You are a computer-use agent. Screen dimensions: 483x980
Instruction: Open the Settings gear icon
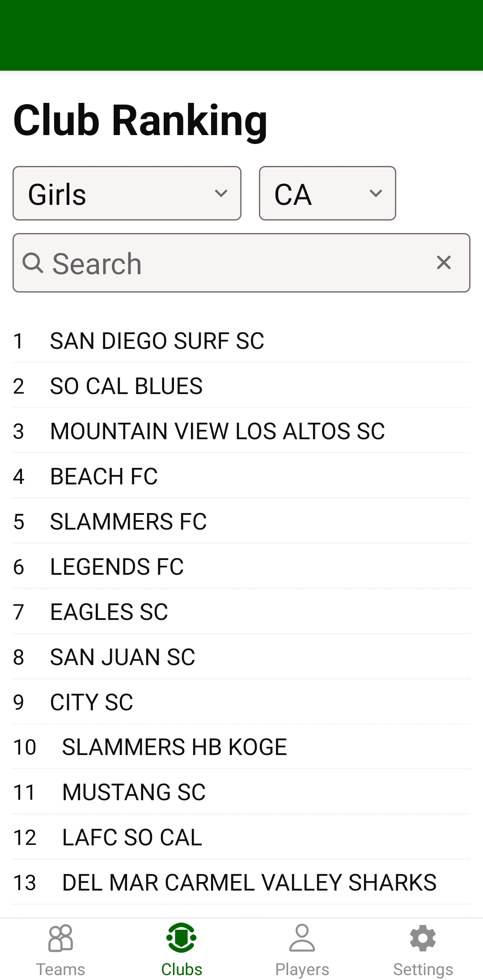pos(423,938)
